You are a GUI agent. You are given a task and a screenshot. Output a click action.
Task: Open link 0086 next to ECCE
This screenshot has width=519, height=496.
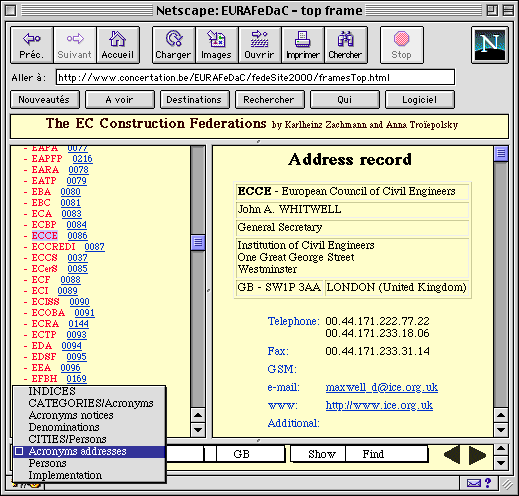[77, 236]
